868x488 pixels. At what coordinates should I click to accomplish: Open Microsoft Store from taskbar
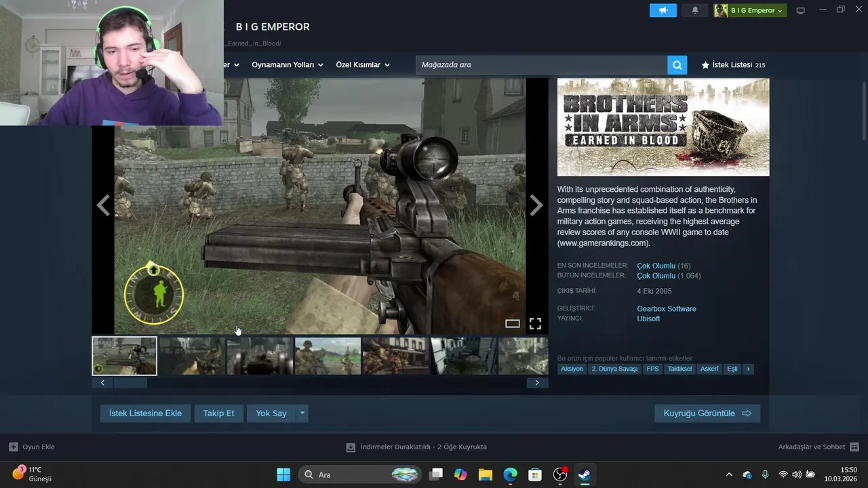(x=535, y=474)
